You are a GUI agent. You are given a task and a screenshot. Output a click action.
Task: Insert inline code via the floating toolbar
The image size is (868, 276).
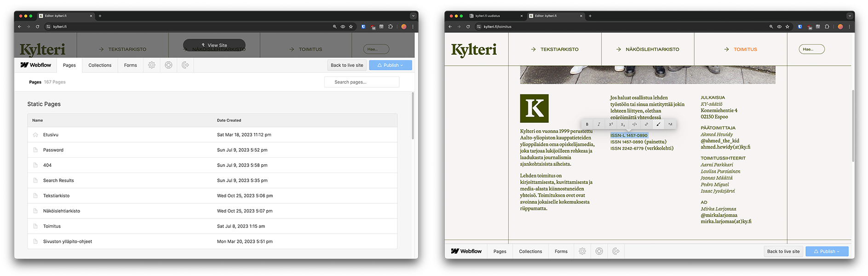[x=635, y=124]
